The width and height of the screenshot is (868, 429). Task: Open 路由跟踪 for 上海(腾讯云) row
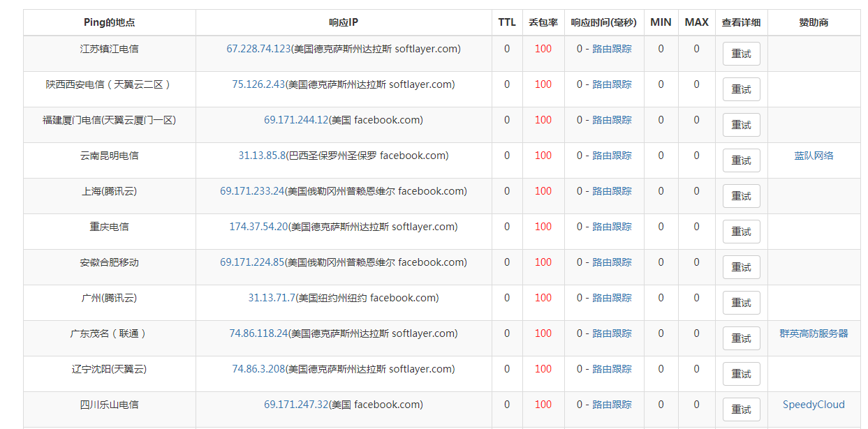[x=612, y=191]
